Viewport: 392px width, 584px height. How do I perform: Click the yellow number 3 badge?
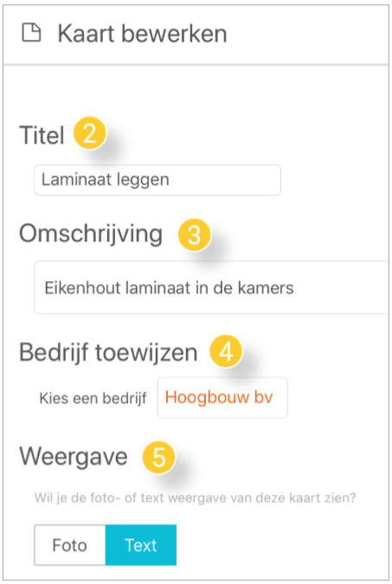(195, 234)
